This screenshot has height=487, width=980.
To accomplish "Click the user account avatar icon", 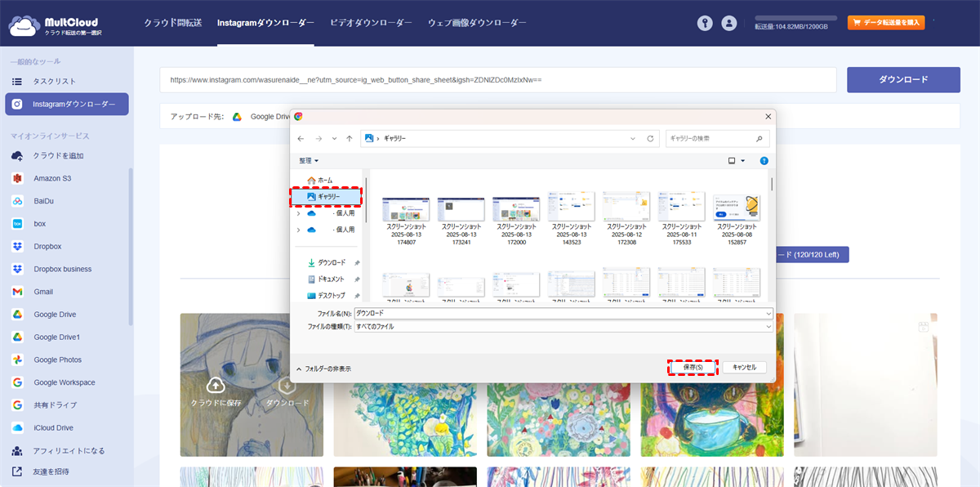I will pos(729,23).
